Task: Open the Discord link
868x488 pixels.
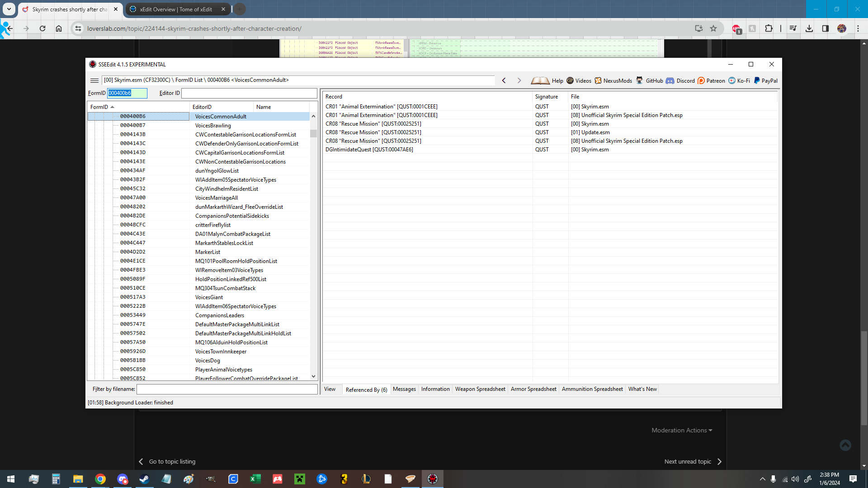Action: pos(680,80)
